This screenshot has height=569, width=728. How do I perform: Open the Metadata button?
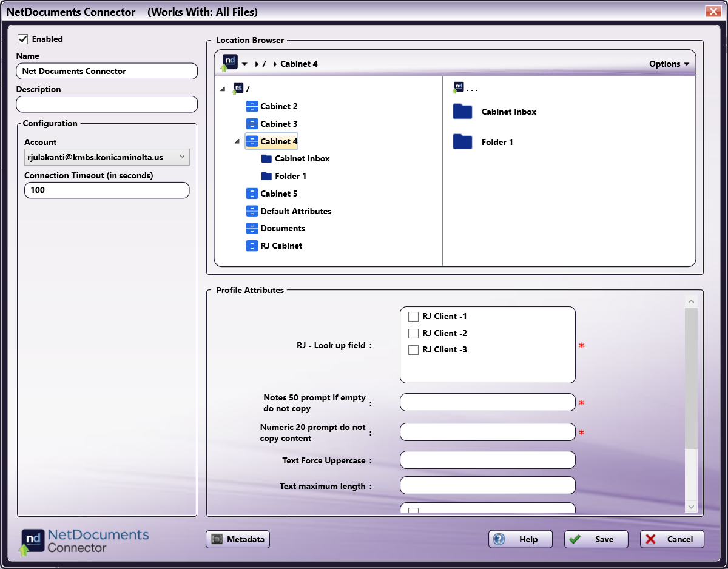pyautogui.click(x=238, y=539)
